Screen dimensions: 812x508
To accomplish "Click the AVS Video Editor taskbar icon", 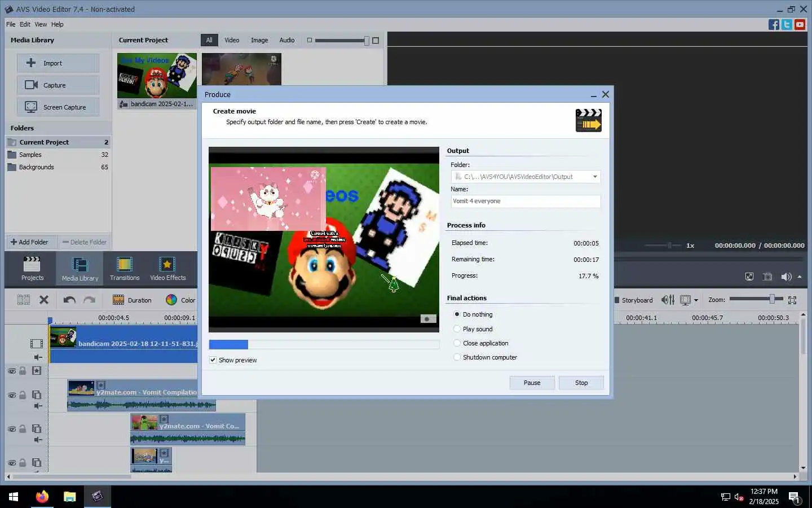I will (x=97, y=497).
